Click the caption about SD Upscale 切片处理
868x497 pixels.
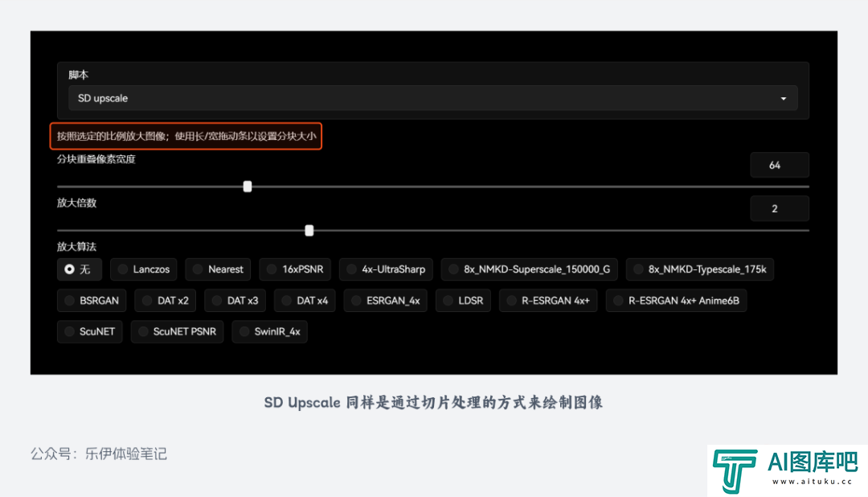click(x=433, y=402)
